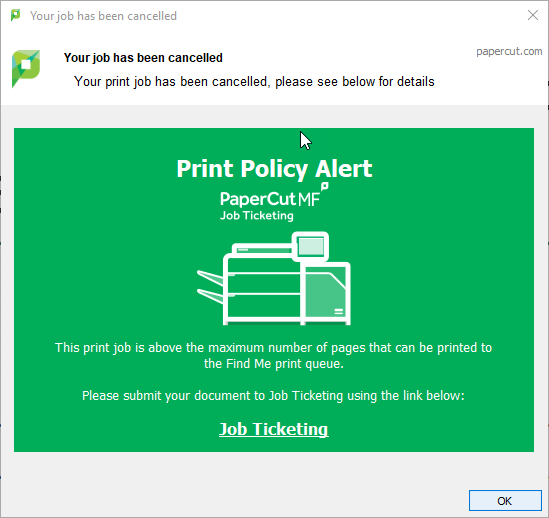549x518 pixels.
Task: Click the large PaperCut logo beside the header
Action: point(26,68)
